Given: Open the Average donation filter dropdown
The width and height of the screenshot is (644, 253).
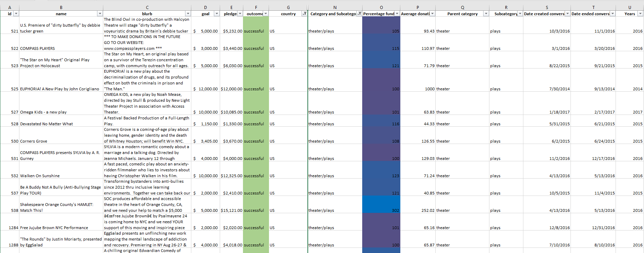Looking at the screenshot, I should coord(432,13).
